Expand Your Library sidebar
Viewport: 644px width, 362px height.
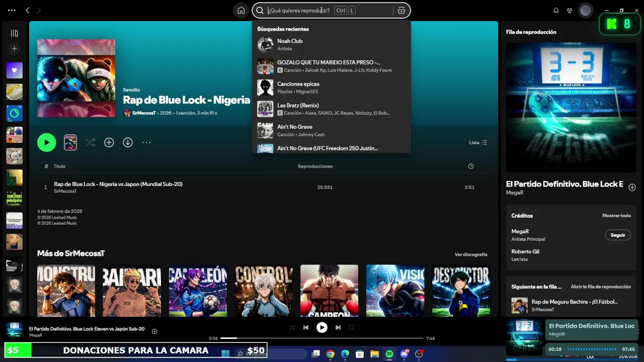(x=14, y=33)
